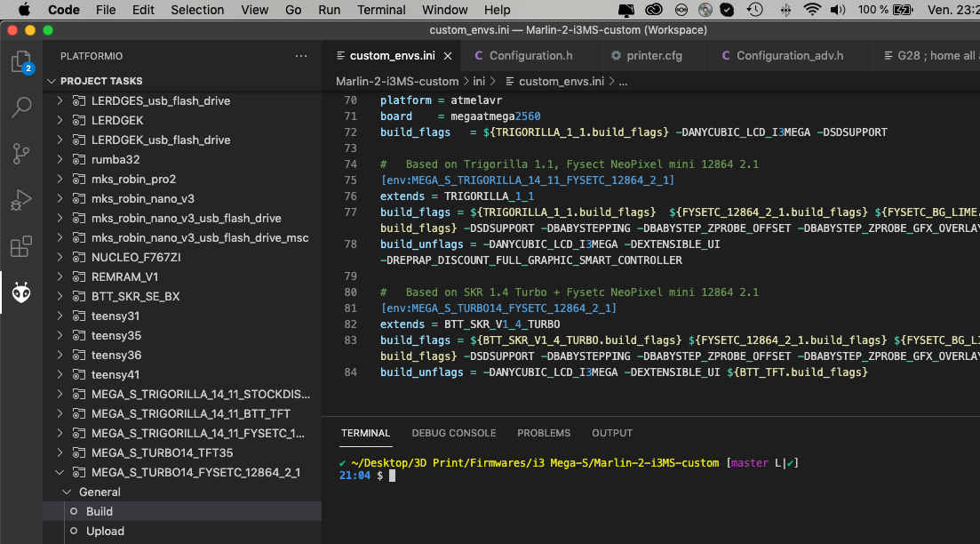Open the DEBUG CONSOLE panel tab

(454, 433)
